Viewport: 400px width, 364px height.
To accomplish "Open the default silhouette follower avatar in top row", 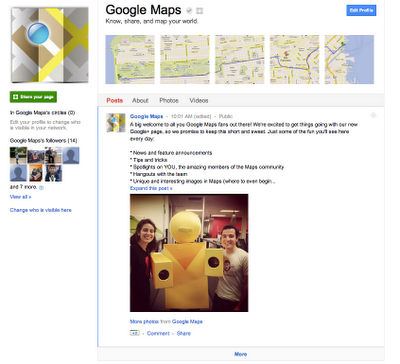I will [71, 155].
